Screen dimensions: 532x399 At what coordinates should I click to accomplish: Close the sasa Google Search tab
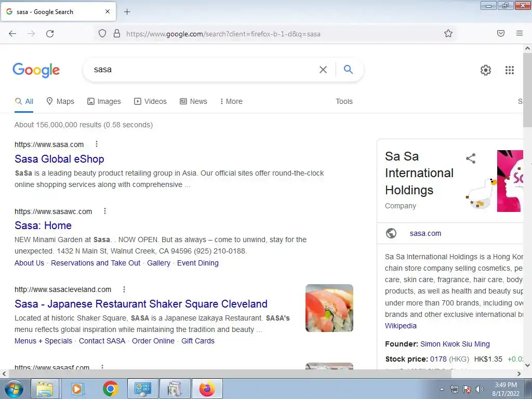pyautogui.click(x=107, y=11)
